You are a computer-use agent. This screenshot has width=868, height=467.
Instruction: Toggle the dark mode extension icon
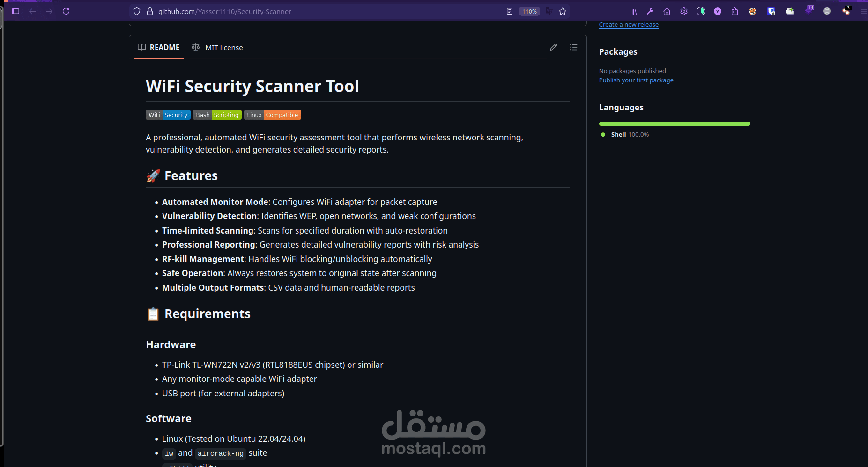701,11
